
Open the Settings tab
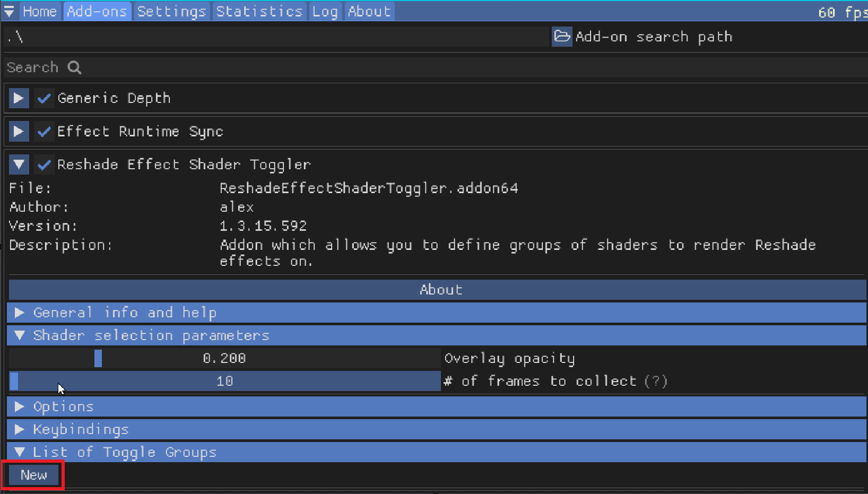pos(171,11)
